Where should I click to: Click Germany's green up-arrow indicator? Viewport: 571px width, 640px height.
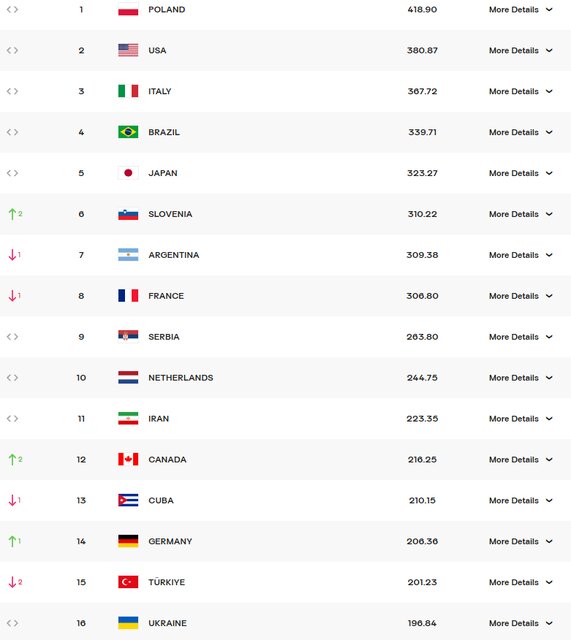click(x=14, y=541)
